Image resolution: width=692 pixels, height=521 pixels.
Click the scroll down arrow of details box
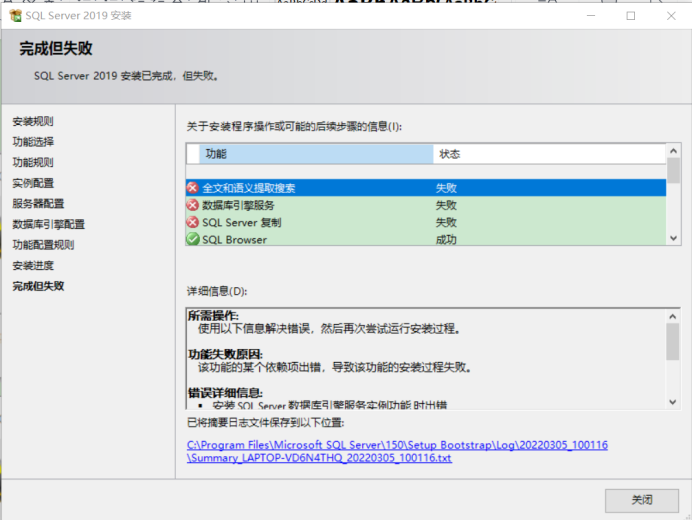coord(673,402)
